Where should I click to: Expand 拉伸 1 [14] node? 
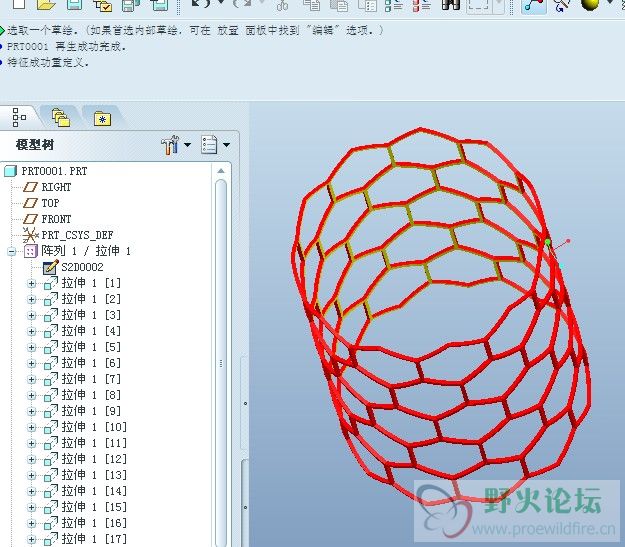point(31,491)
